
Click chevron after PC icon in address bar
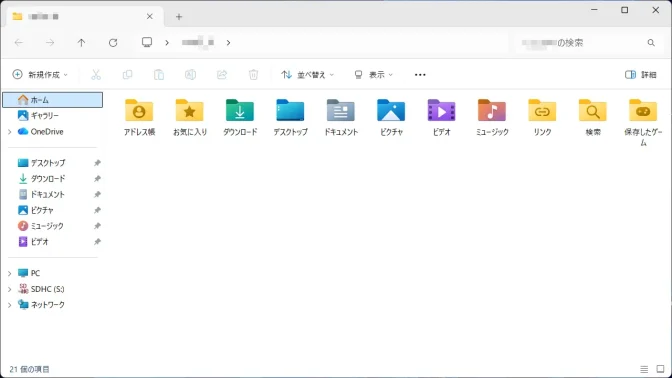point(167,42)
